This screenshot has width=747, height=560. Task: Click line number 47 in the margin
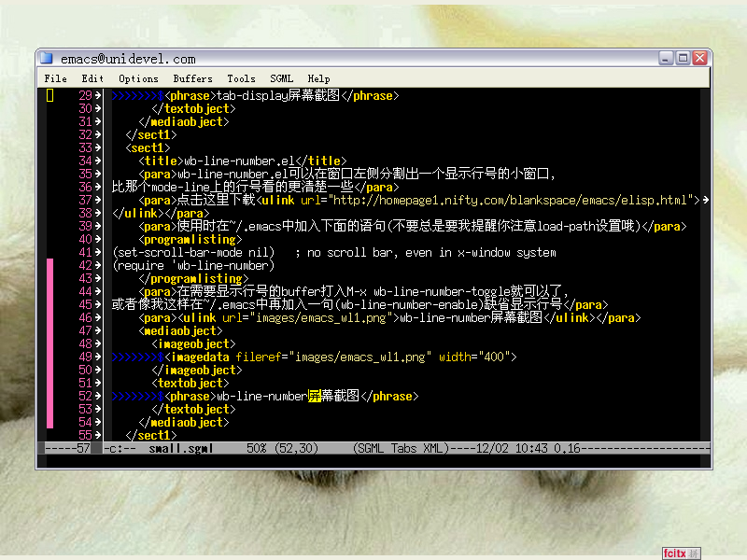click(x=85, y=331)
